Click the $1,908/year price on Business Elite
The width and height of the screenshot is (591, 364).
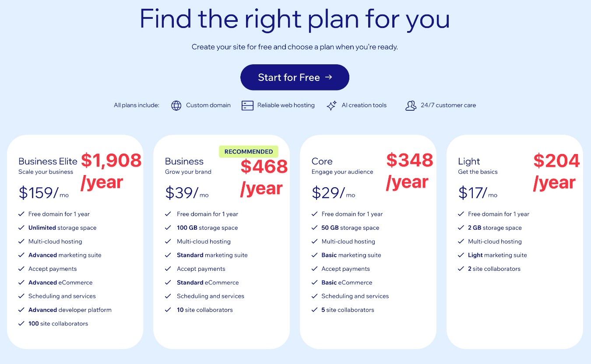110,171
